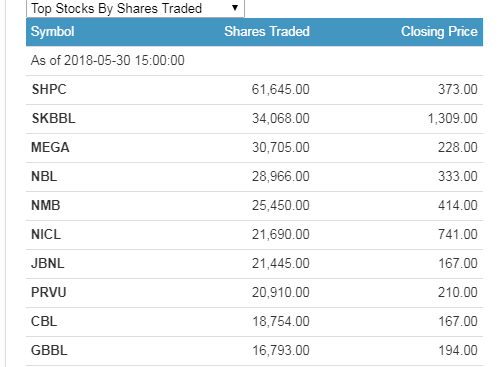Image resolution: width=504 pixels, height=367 pixels.
Task: Select the MEGA stock symbol
Action: (50, 147)
